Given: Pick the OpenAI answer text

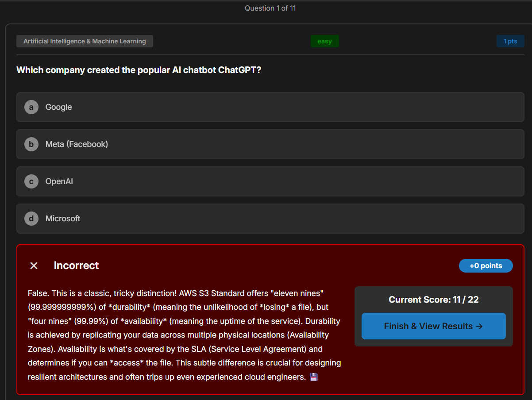Looking at the screenshot, I should [59, 181].
